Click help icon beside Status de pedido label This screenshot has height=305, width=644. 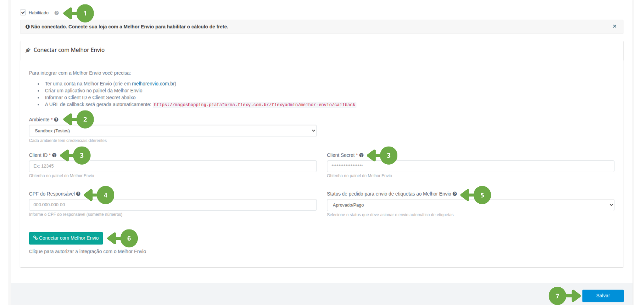(455, 194)
